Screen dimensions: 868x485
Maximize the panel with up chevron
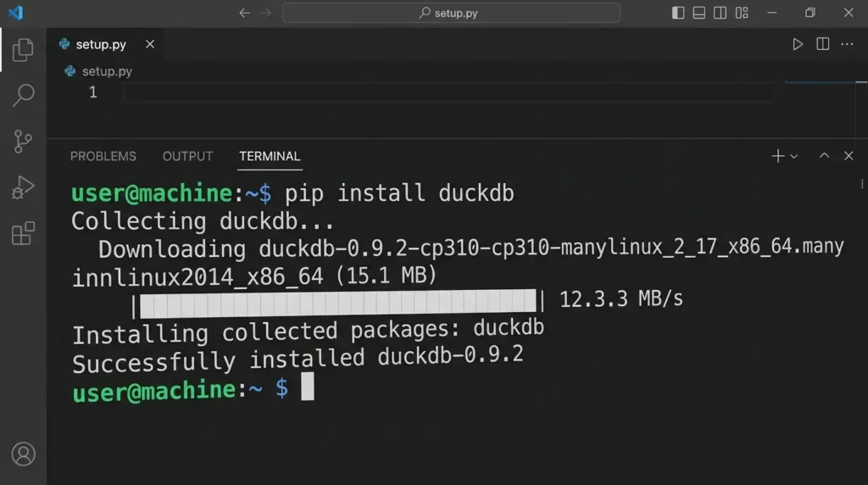tap(824, 156)
